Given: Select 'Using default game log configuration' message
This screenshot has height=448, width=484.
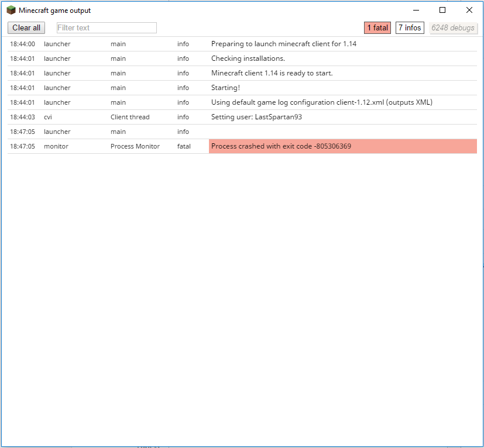Looking at the screenshot, I should coord(322,102).
